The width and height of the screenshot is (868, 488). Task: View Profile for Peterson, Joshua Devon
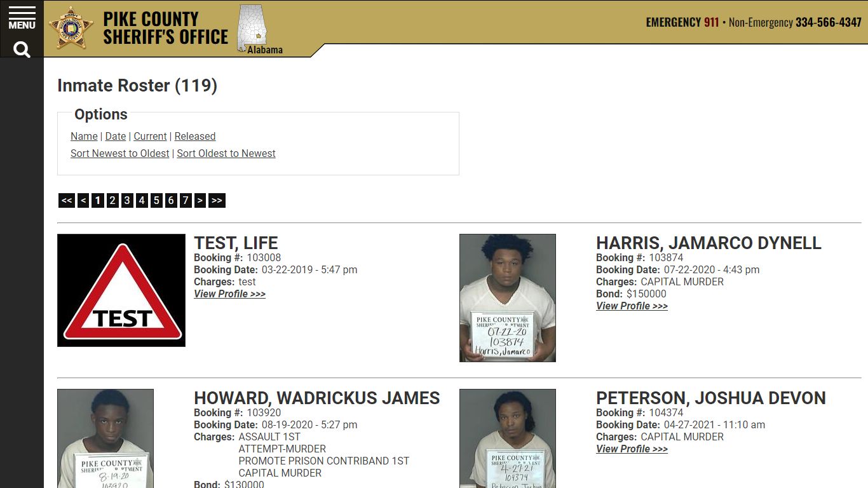[x=632, y=449]
